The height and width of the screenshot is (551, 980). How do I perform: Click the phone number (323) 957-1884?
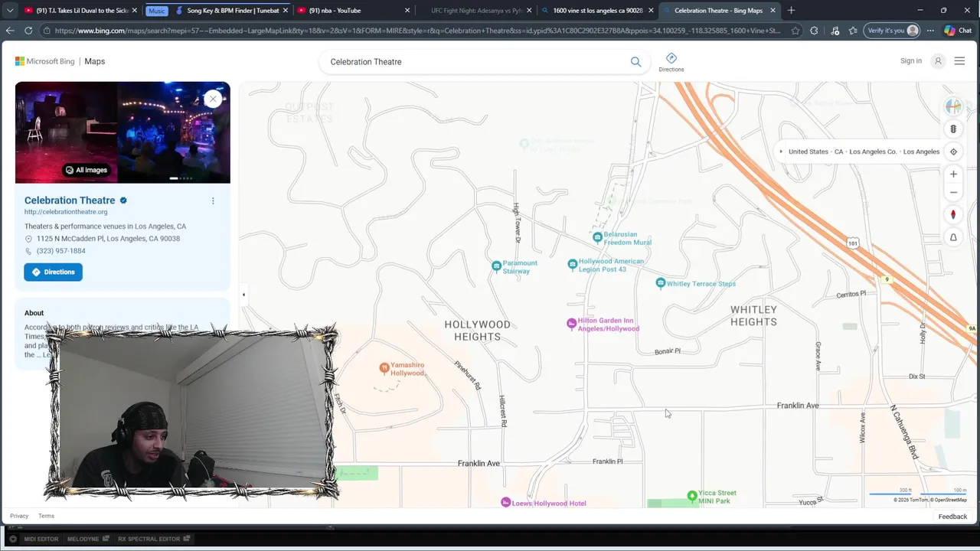click(x=61, y=251)
